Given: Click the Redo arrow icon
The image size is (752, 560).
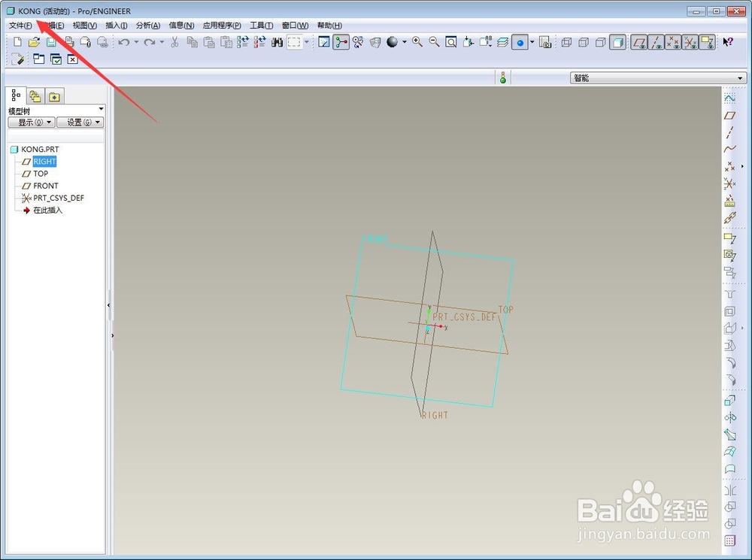Looking at the screenshot, I should (x=150, y=42).
